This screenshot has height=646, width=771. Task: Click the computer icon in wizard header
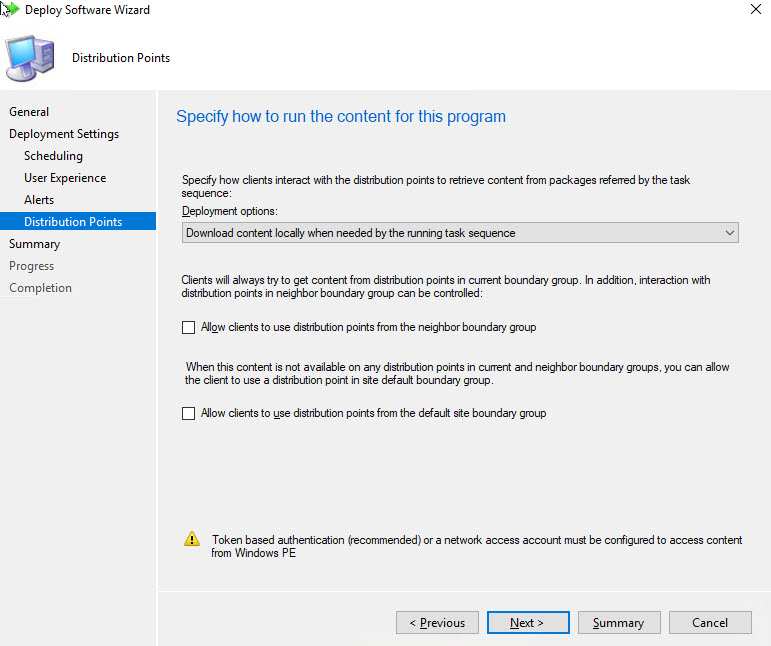pos(32,58)
